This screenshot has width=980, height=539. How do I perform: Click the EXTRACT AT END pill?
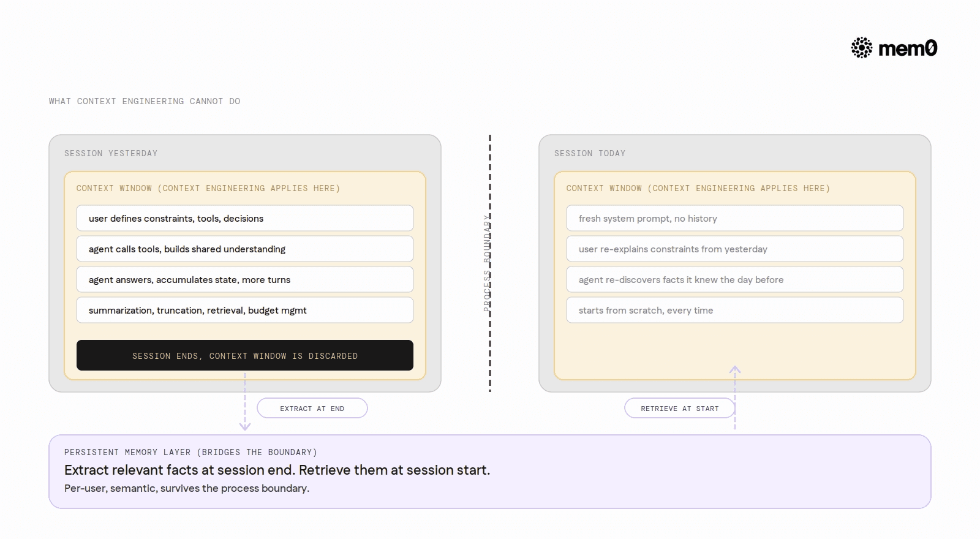click(x=312, y=409)
